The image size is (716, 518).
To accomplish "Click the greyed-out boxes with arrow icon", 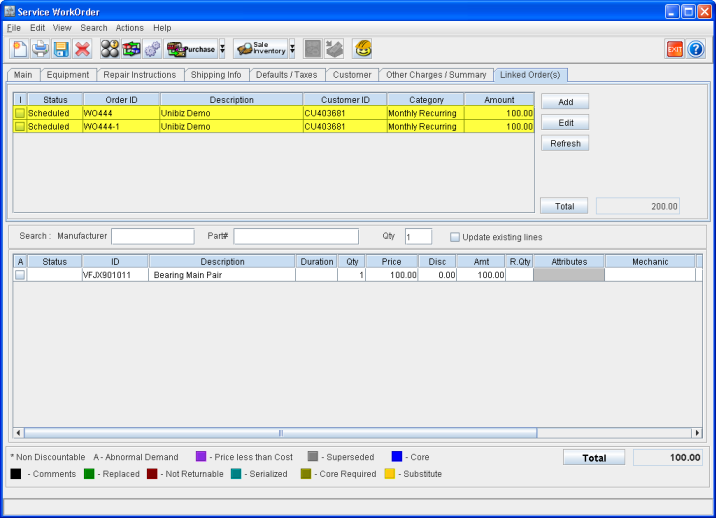I will click(x=334, y=48).
